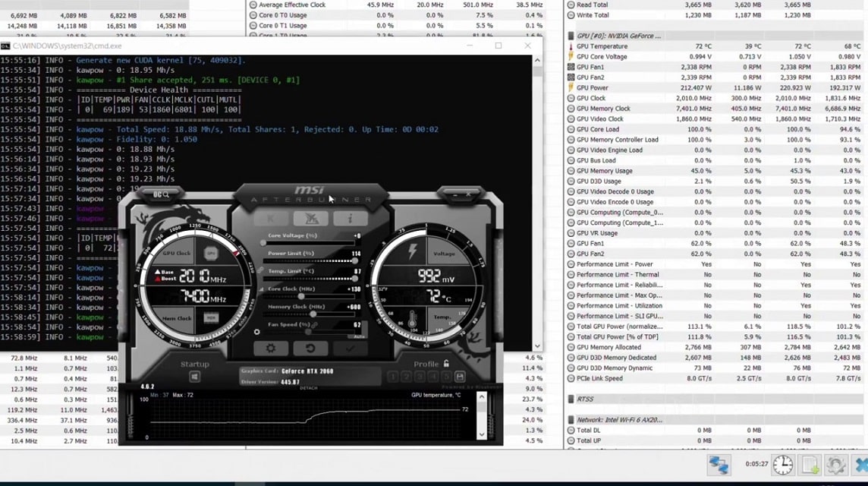Screen dimensions: 868x486
Task: Click the round icon beside GPU Core Load
Action: coord(571,129)
